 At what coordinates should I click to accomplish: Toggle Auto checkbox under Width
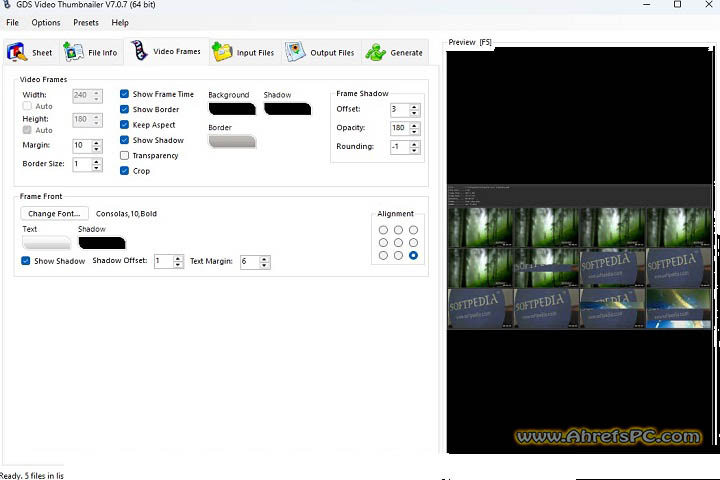[x=27, y=106]
